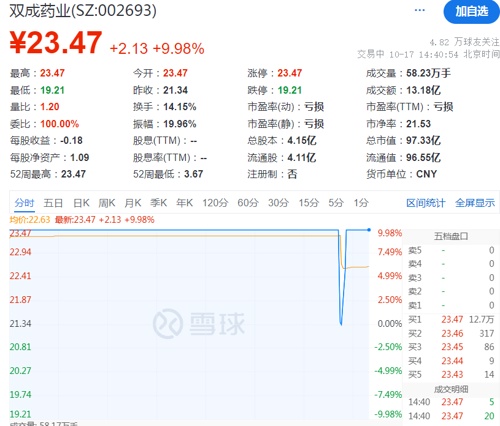Add stock with 加自选 button
Viewport: 500px width, 426px height.
472,12
